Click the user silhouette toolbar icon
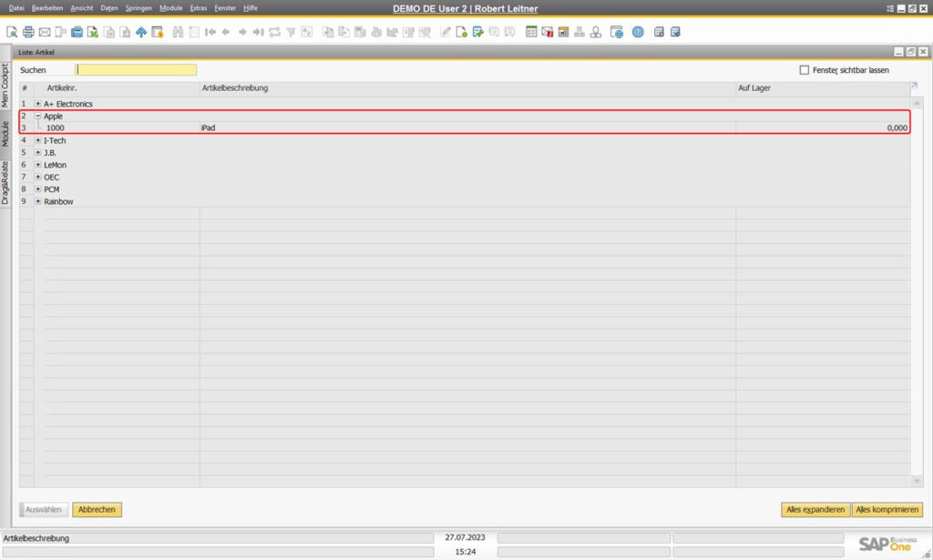Viewport: 933px width, 560px height. tap(596, 32)
